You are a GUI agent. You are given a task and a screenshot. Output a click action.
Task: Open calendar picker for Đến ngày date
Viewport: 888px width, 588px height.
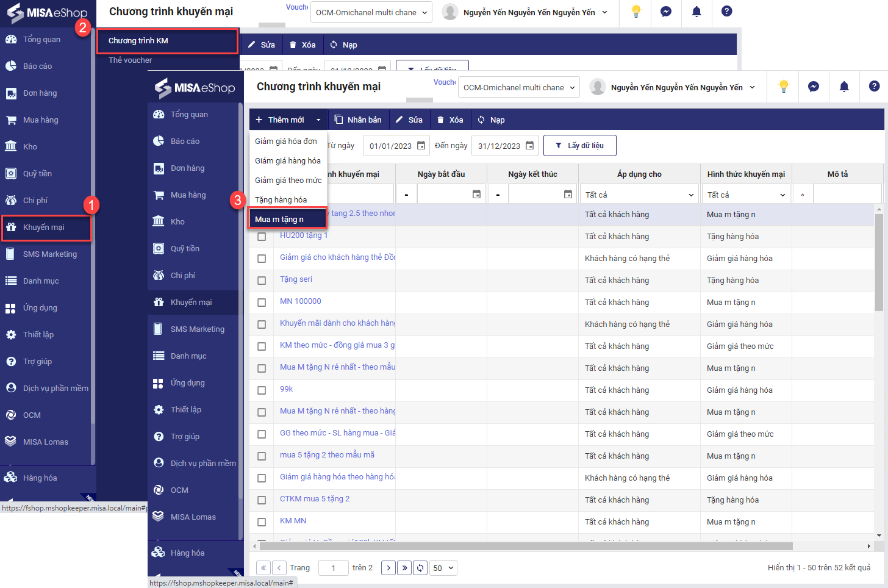click(x=529, y=146)
